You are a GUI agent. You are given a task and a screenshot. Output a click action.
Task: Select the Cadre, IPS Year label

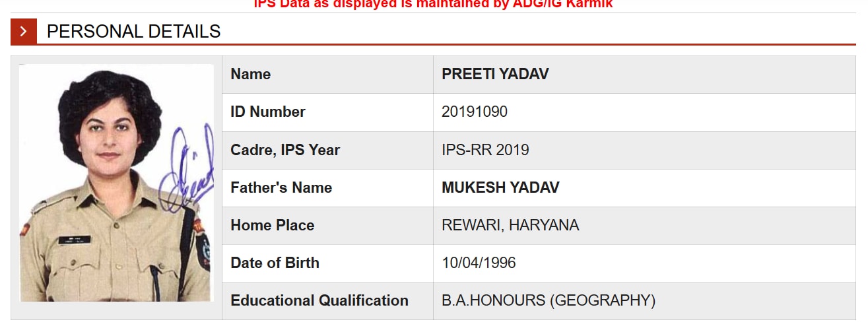click(285, 150)
